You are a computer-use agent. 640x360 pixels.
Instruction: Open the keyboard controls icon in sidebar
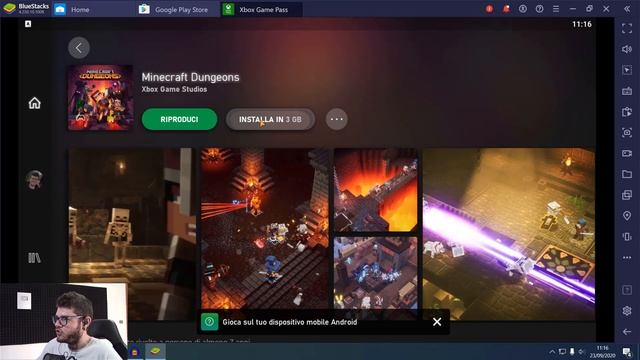click(627, 91)
